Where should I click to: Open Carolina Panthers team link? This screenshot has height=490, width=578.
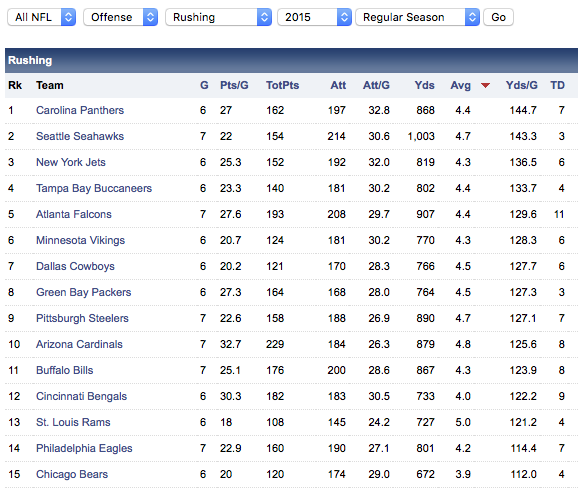tap(80, 110)
